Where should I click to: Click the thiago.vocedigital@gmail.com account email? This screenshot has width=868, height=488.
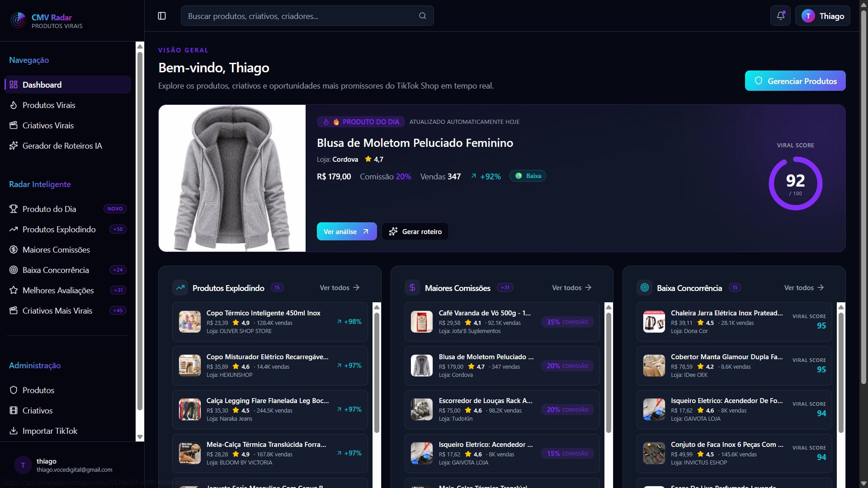coord(75,470)
